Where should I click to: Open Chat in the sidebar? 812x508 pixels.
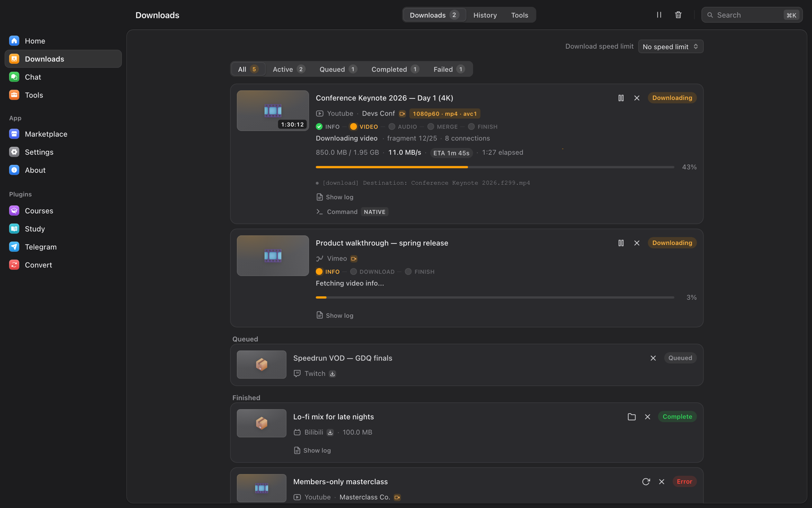click(63, 77)
